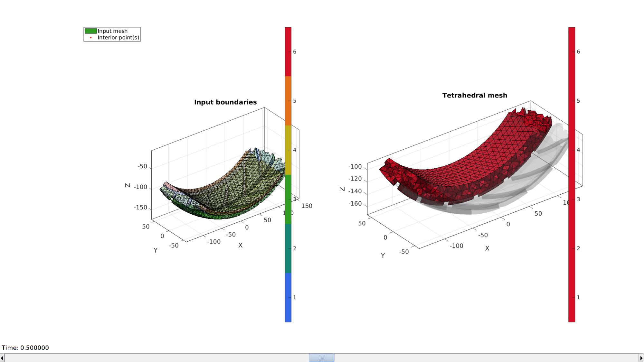Click the 'Time: 0.500000' label
The image size is (644, 362).
click(x=25, y=348)
